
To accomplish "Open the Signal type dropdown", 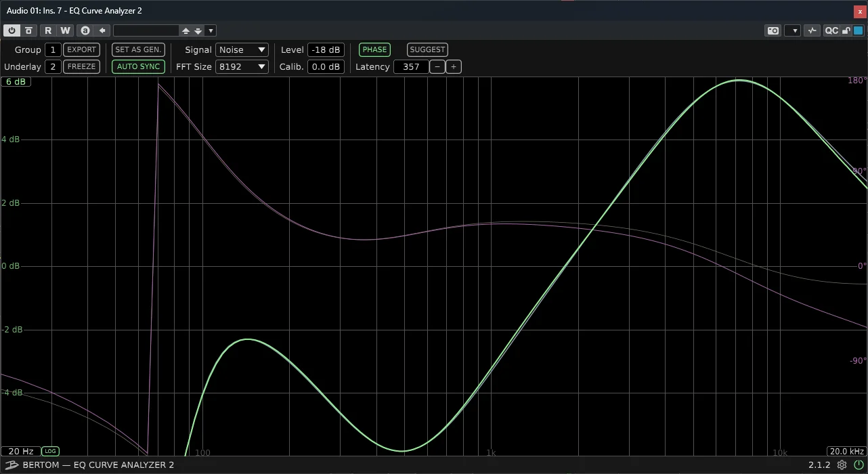I will pos(242,49).
